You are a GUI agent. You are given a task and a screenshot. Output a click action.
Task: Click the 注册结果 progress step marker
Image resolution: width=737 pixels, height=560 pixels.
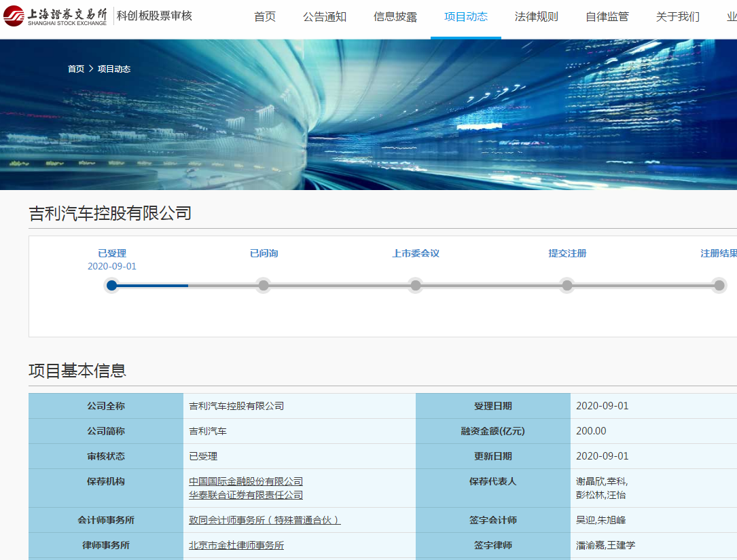pyautogui.click(x=719, y=285)
